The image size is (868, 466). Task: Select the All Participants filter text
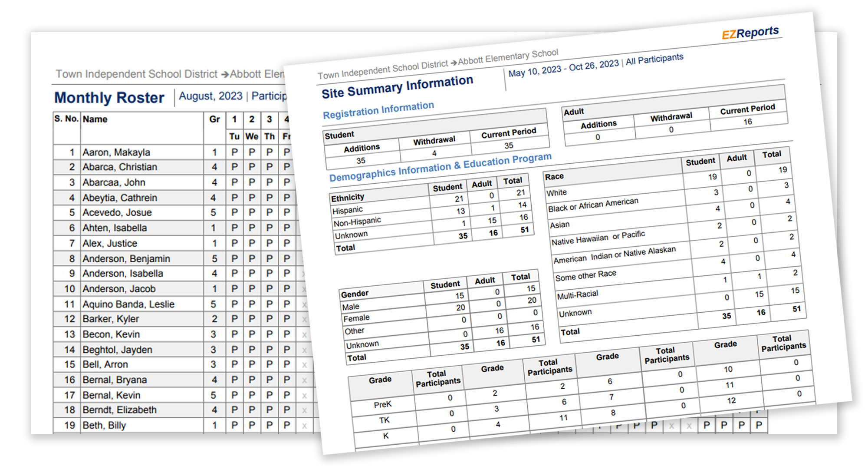click(x=654, y=59)
